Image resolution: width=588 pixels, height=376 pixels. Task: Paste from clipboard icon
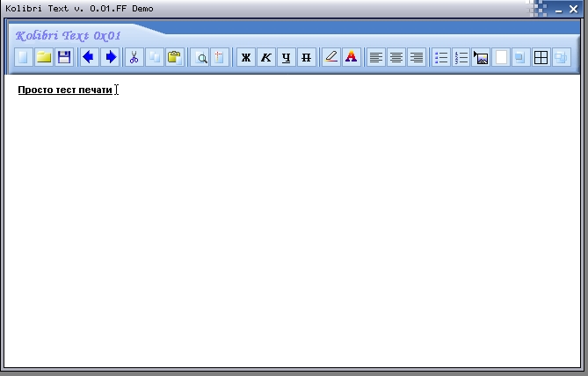coord(175,57)
